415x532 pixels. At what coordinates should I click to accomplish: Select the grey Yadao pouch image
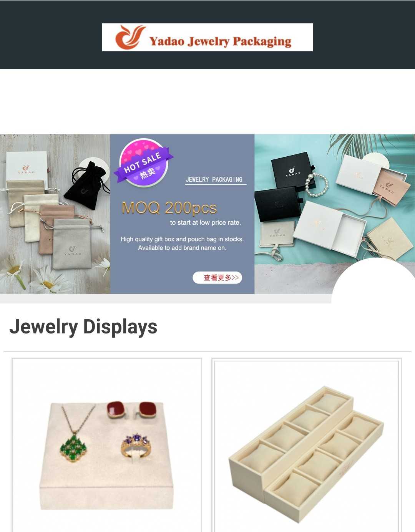[72, 244]
